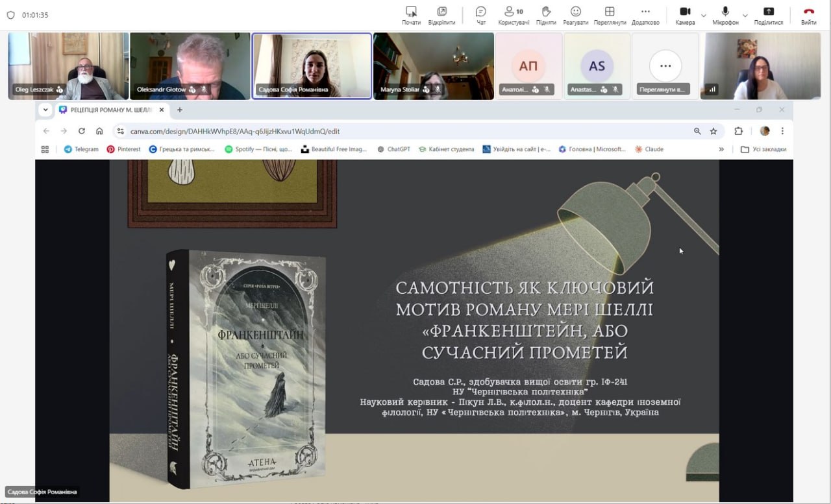Expand the bookmarks overflow double chevron
Viewport: 831px width, 504px height.
coord(721,149)
